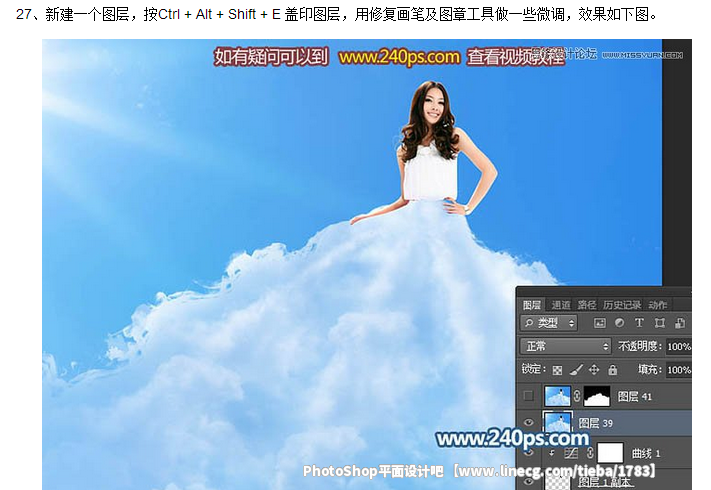The image size is (711, 490).
Task: Click layer name 曲线 1
Action: [x=646, y=453]
